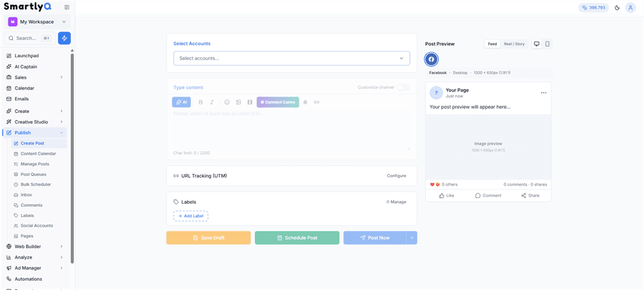
Task: Expand the Ad Manager sidebar menu
Action: pos(35,268)
